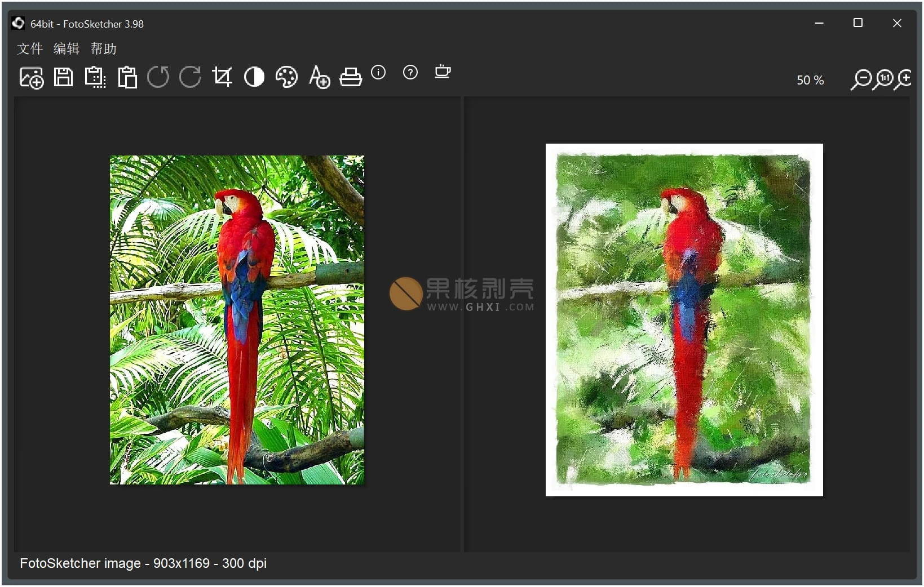This screenshot has height=587, width=924.
Task: Maximize the FotoSketcher window
Action: point(858,23)
